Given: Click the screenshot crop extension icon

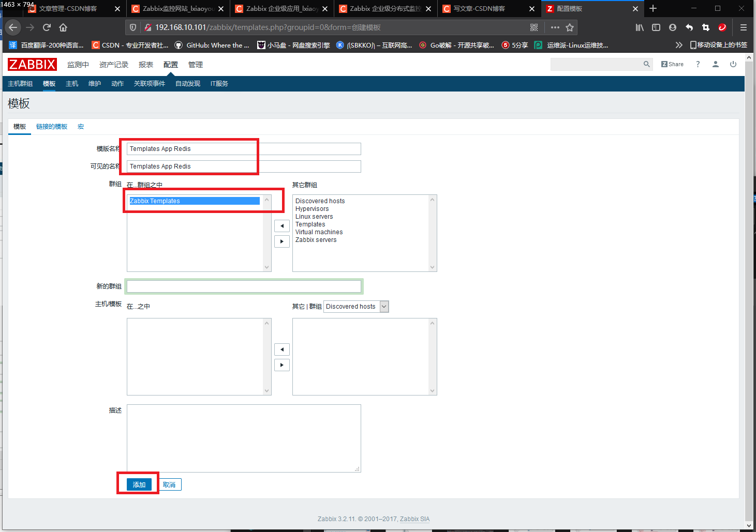Looking at the screenshot, I should [x=706, y=27].
